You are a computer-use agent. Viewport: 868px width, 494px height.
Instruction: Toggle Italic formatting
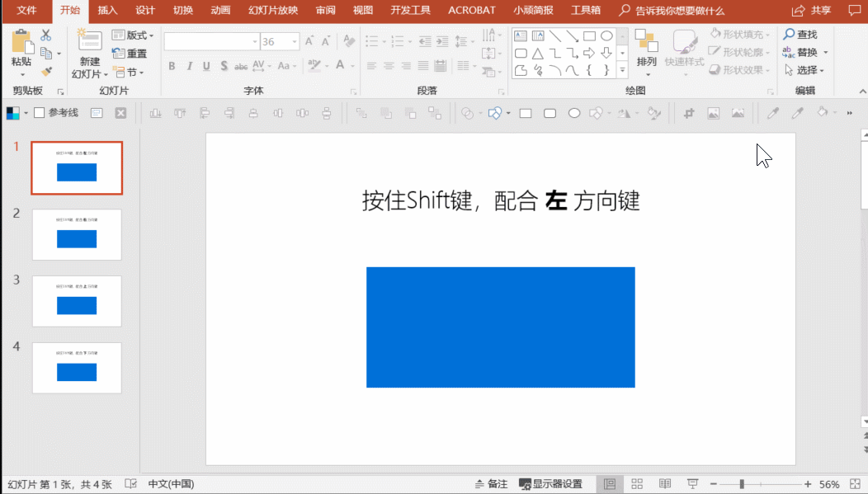click(x=189, y=66)
